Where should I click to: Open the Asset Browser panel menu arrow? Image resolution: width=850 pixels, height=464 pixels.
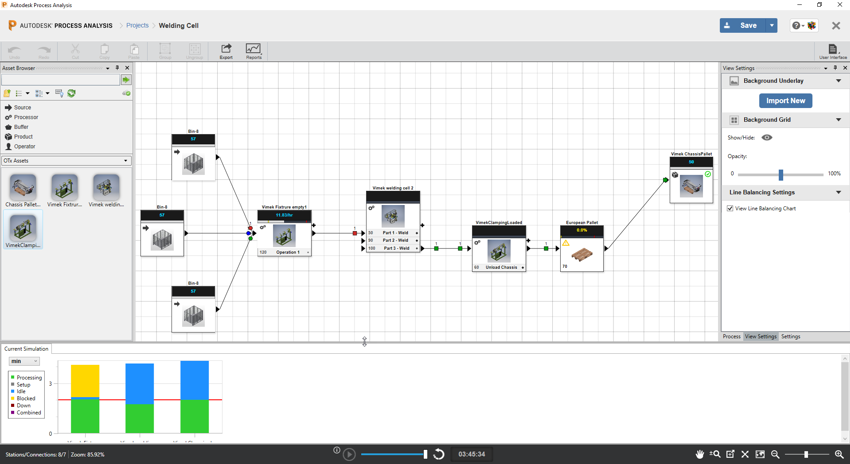(107, 68)
